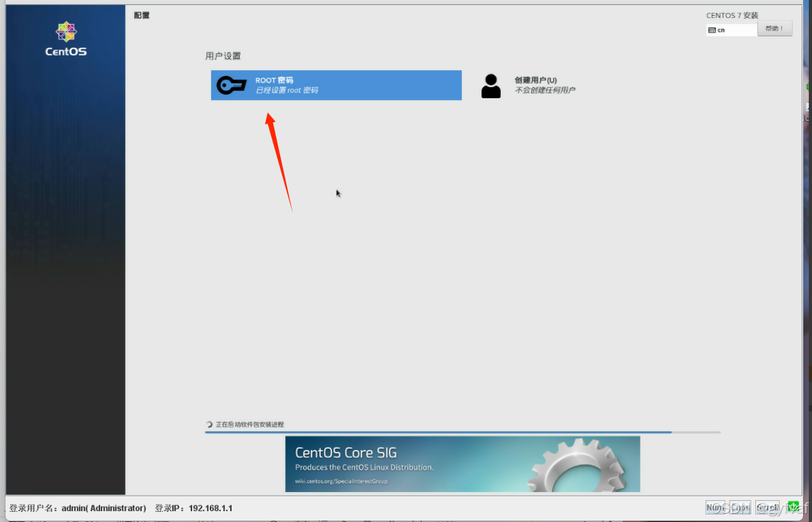
Task: Click the user silhouette icon for Create User
Action: pos(491,86)
